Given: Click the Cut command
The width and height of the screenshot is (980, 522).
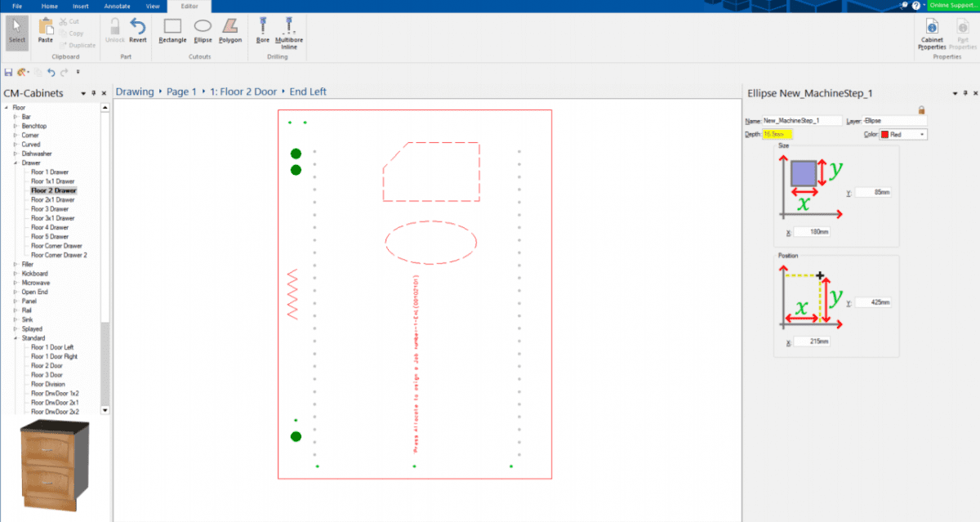Looking at the screenshot, I should coord(69,21).
